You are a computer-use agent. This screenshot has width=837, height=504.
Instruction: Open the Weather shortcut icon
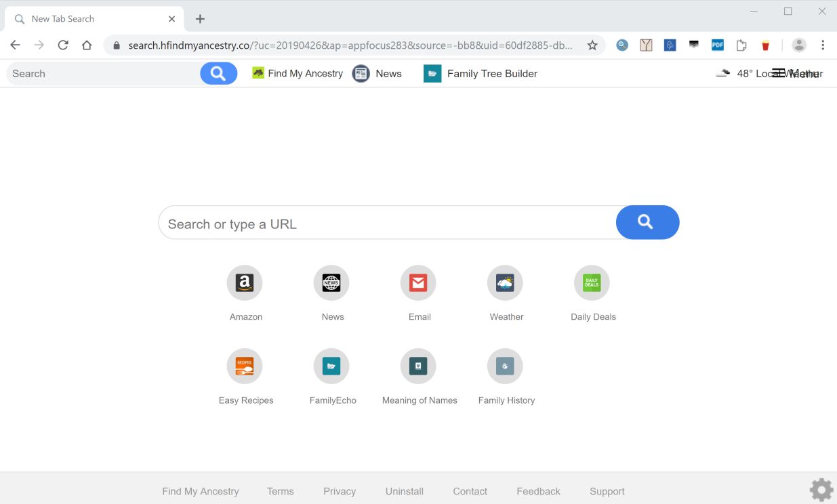(x=505, y=282)
